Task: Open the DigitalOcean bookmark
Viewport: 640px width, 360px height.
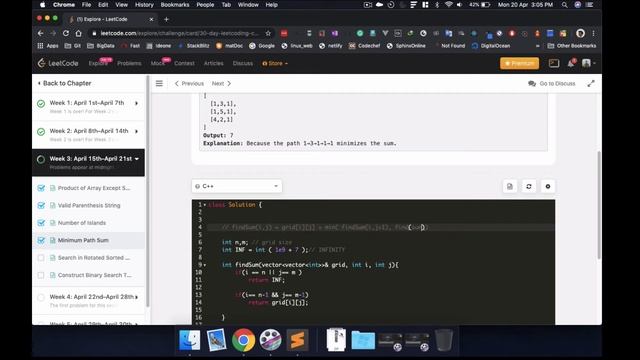Action: (x=491, y=46)
